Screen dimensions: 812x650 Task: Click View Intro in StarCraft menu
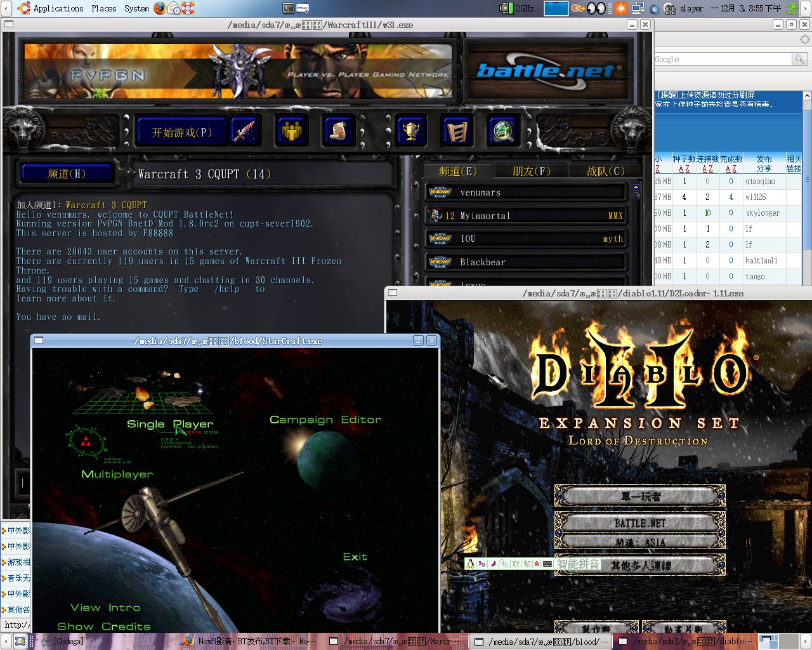105,607
